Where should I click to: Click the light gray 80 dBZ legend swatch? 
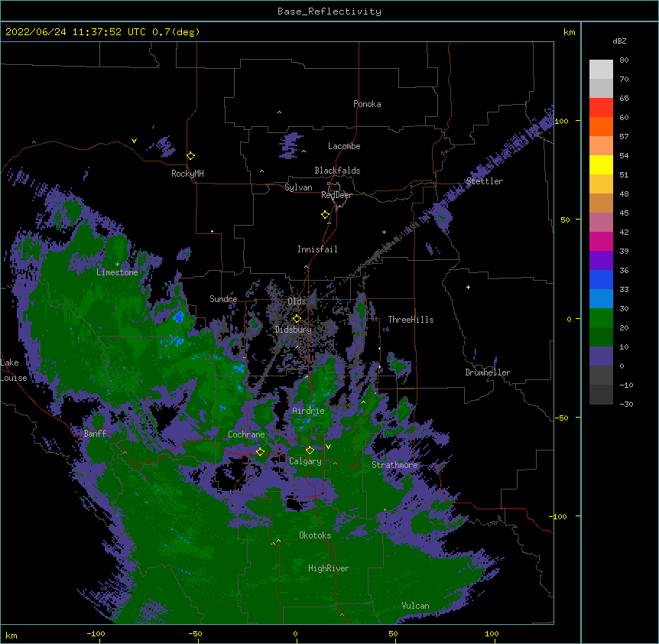(601, 70)
